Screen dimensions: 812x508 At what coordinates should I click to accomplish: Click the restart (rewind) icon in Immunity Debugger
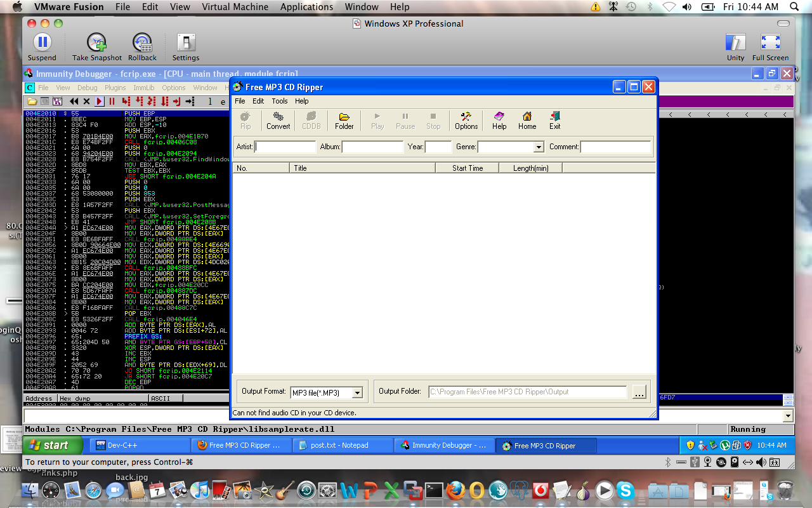click(74, 102)
